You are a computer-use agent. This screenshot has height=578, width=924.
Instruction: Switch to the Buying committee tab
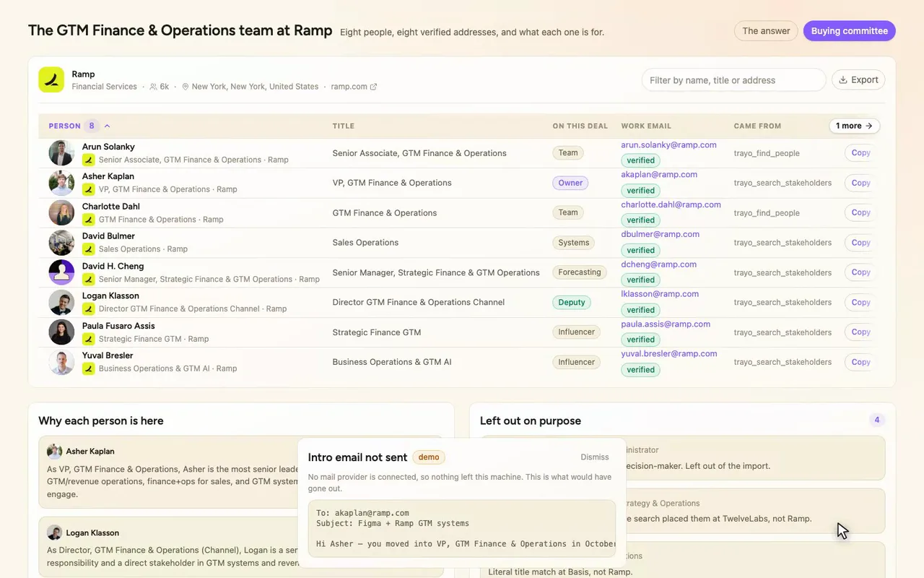pos(850,31)
